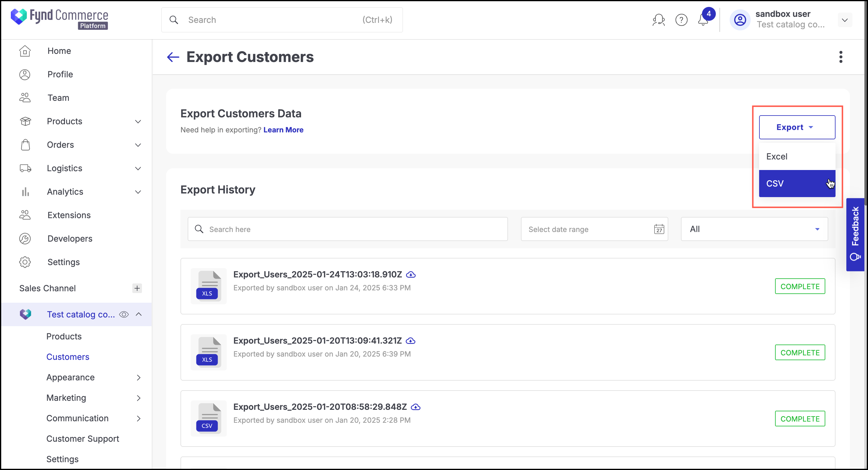Collapse the Test catalog sales channel chevron
The height and width of the screenshot is (470, 868).
pyautogui.click(x=138, y=314)
